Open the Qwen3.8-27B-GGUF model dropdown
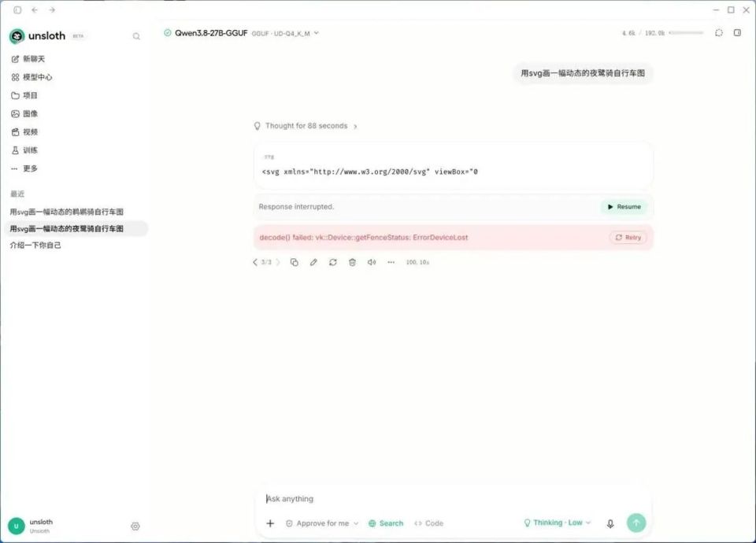Screen dimensions: 756x543 coord(241,33)
